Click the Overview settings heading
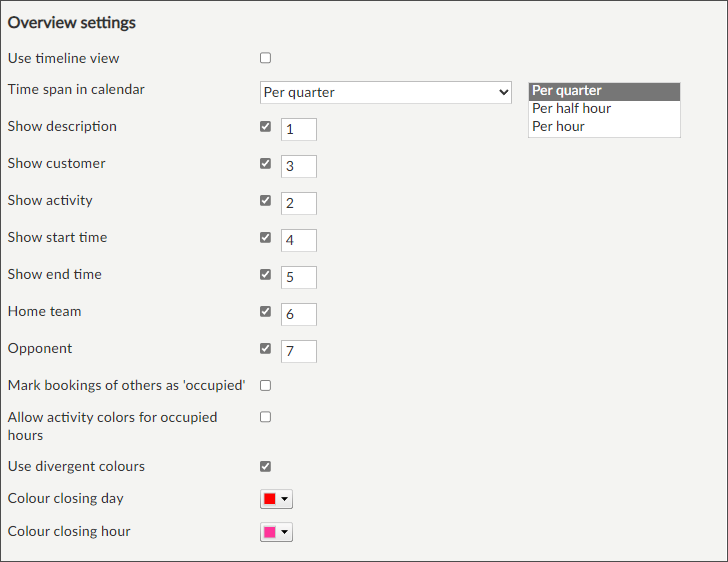728x562 pixels. 72,23
